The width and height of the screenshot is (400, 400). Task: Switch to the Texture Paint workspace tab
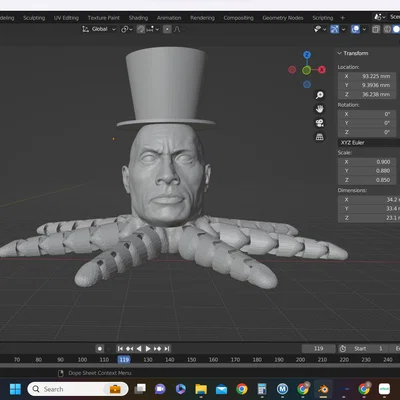click(x=104, y=18)
